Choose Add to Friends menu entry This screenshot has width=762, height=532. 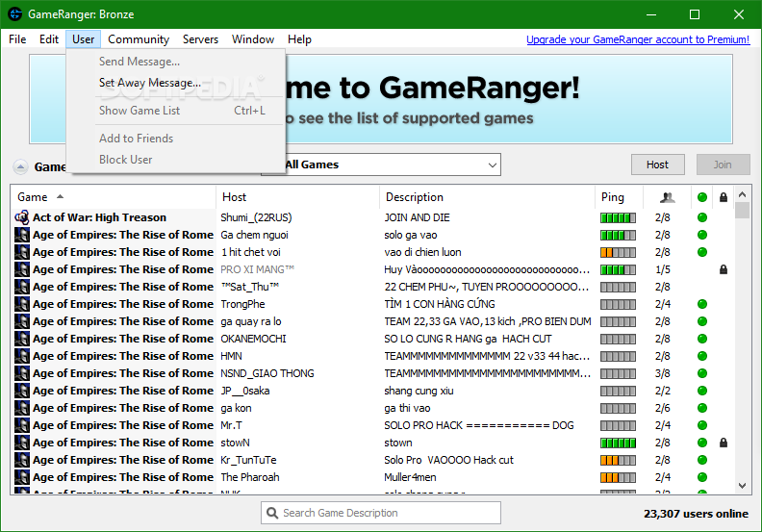[x=175, y=139]
